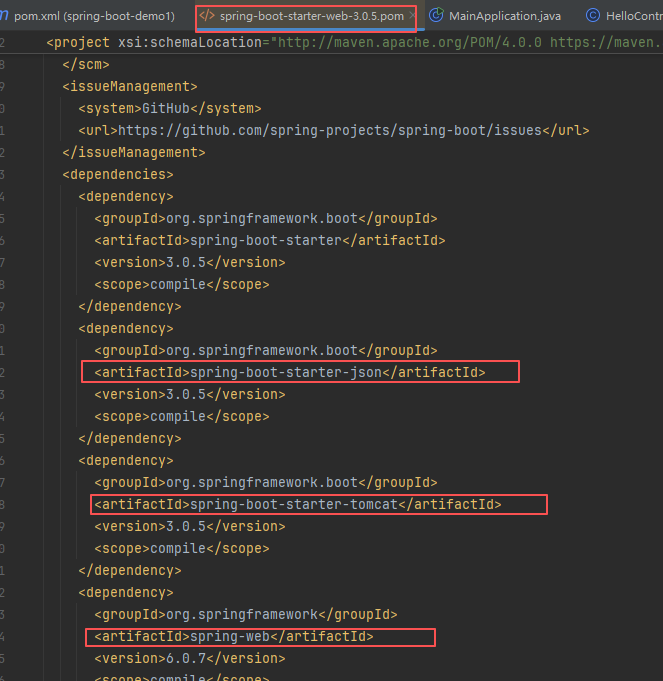Click the spring-boot-starter artifactId line
The height and width of the screenshot is (681, 663).
[270, 240]
